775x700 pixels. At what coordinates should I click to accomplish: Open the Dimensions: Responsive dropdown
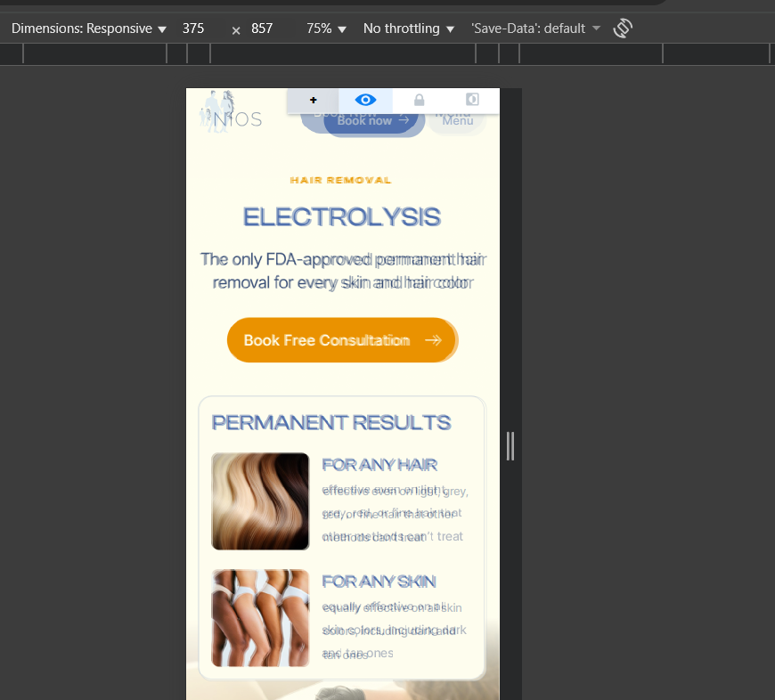(89, 28)
